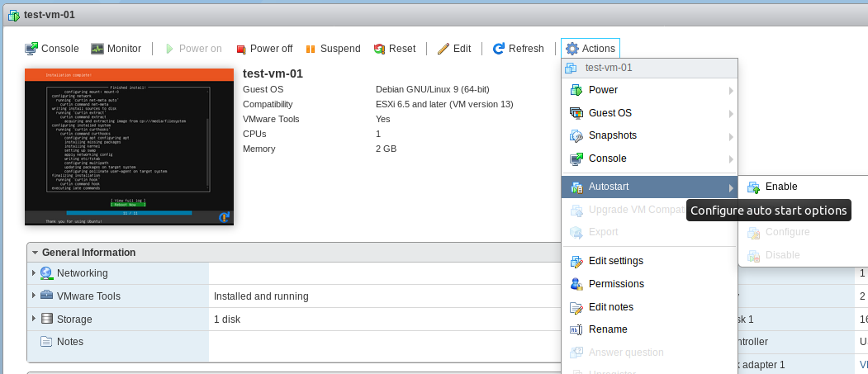This screenshot has width=868, height=374.
Task: Select Edit settings from the Actions menu
Action: click(615, 261)
